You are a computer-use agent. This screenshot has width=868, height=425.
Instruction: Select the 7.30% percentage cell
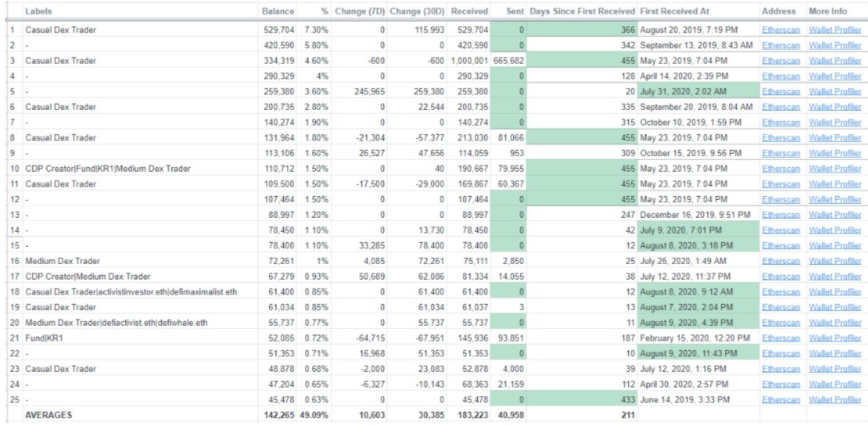click(x=315, y=30)
